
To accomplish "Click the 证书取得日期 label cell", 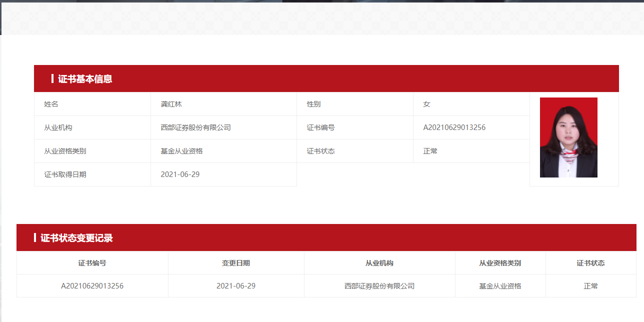I will [65, 174].
